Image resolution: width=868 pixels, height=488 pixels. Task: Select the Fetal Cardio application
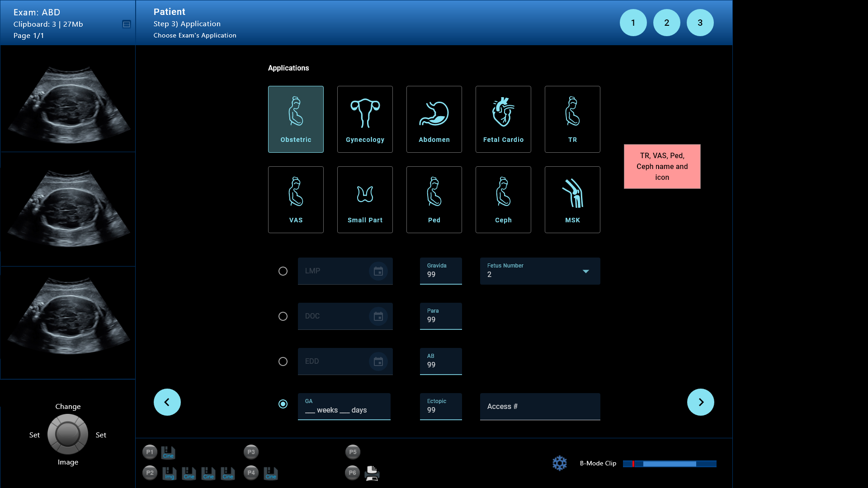(x=503, y=119)
